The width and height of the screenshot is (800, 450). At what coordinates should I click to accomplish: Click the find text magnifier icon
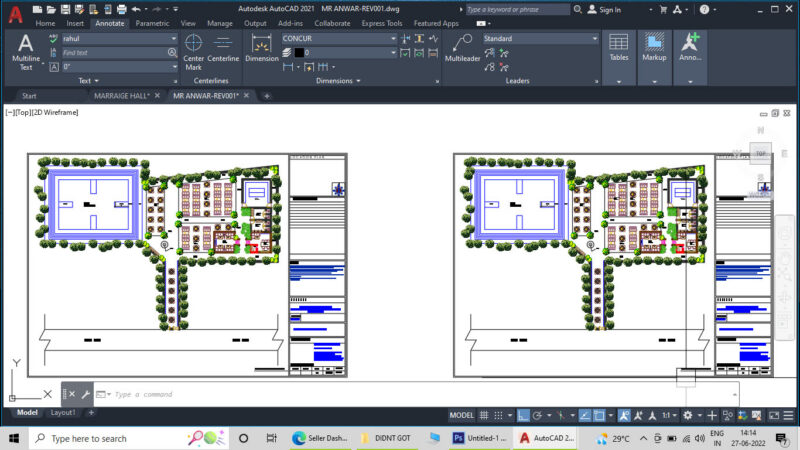172,53
